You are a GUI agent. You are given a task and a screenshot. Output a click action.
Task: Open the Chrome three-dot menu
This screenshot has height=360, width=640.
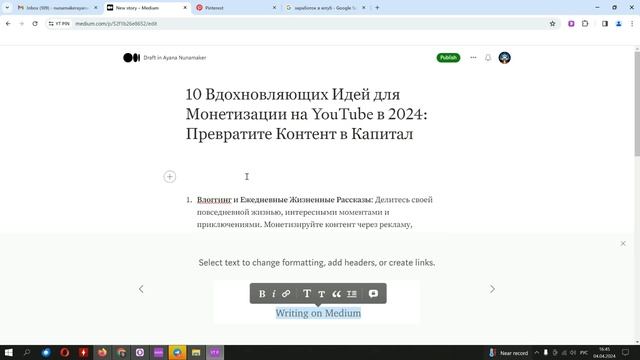(631, 24)
